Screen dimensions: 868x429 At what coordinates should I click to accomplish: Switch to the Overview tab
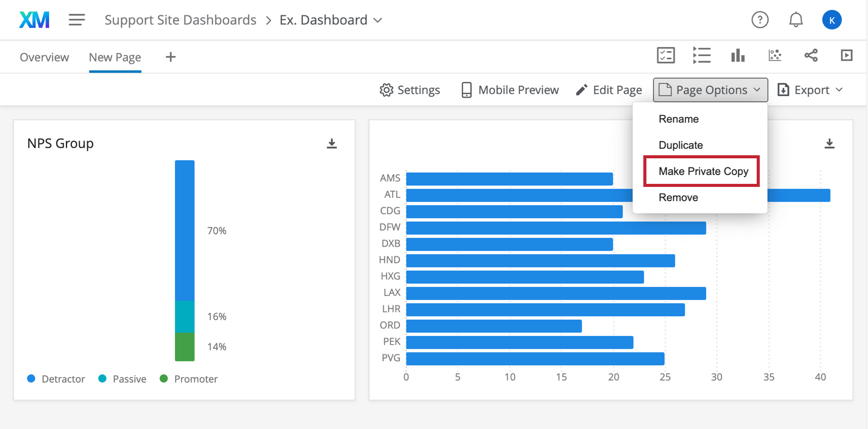coord(44,57)
